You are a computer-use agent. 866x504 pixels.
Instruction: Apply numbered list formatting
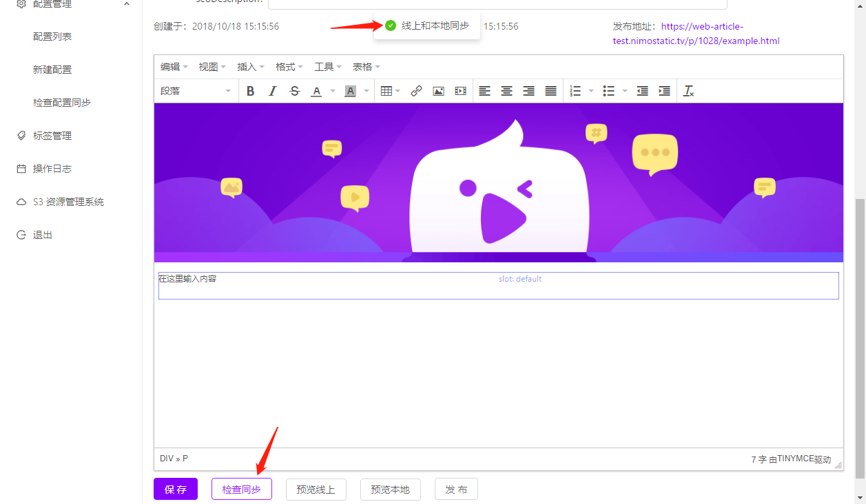click(576, 91)
